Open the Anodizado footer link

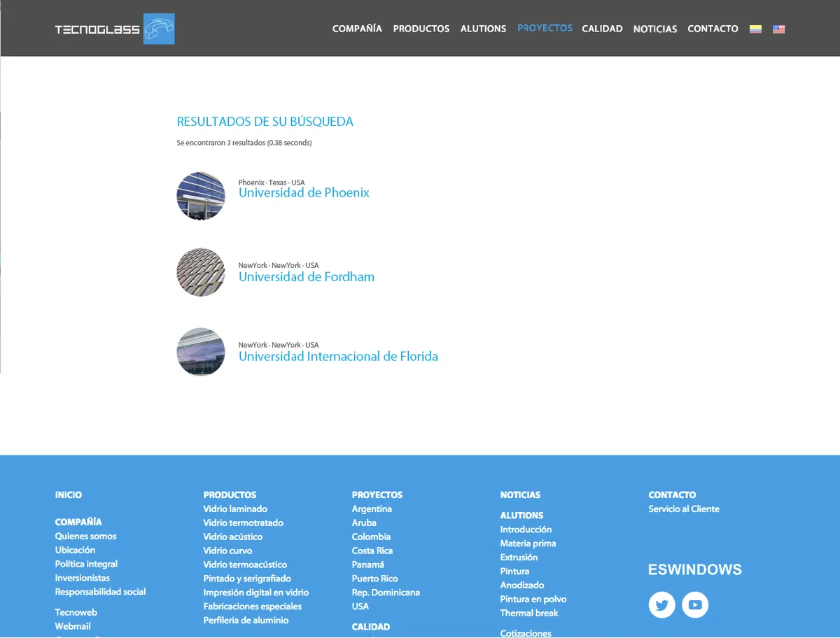[x=522, y=586]
